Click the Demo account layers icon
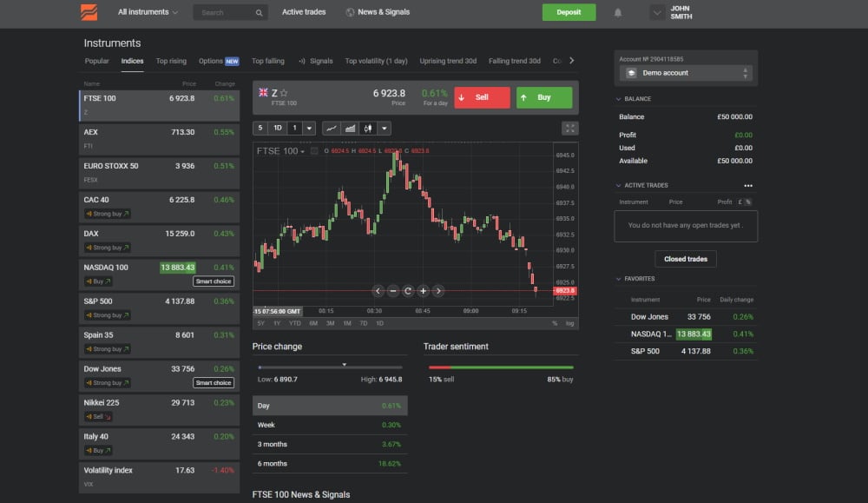The width and height of the screenshot is (868, 503). 631,73
